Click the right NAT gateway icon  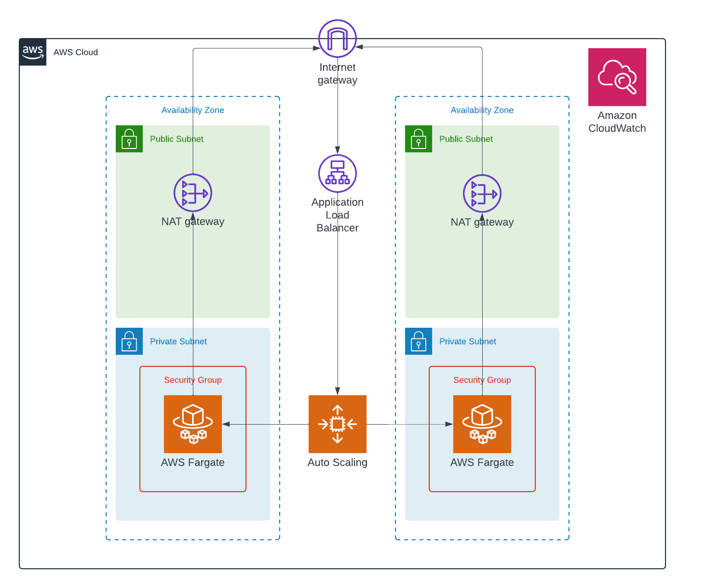[x=482, y=193]
